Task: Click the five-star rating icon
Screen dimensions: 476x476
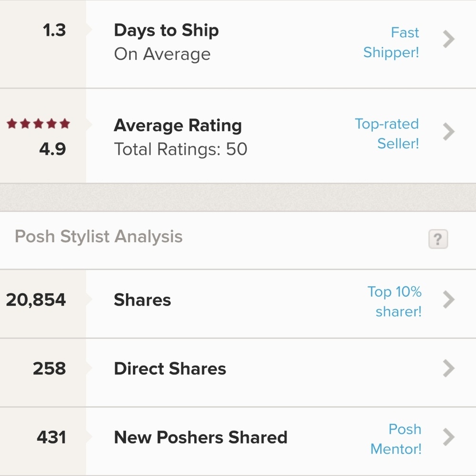Action: pyautogui.click(x=37, y=123)
